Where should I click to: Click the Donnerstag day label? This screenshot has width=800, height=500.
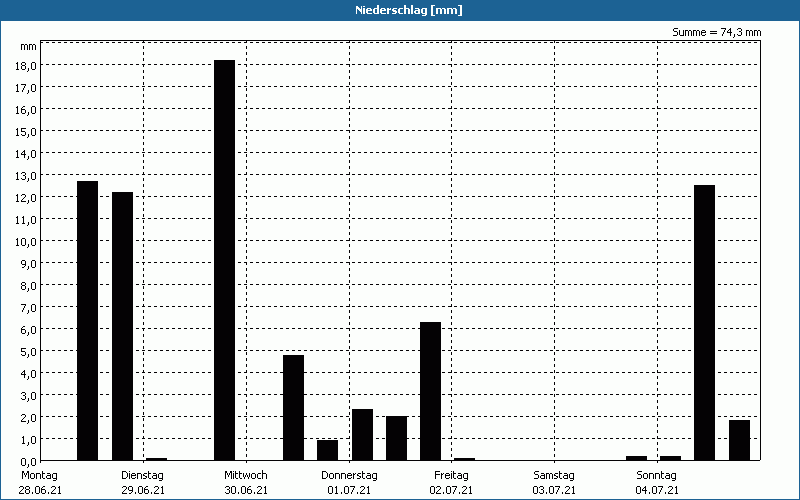[x=349, y=476]
